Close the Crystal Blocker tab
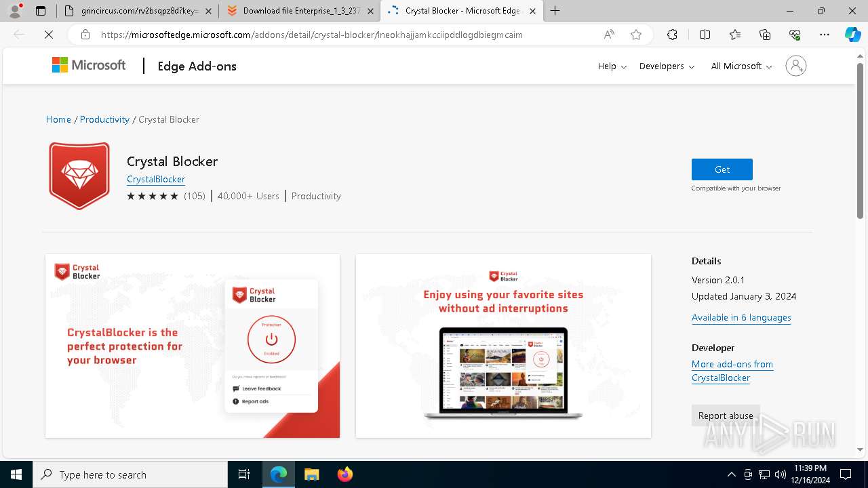 (532, 11)
